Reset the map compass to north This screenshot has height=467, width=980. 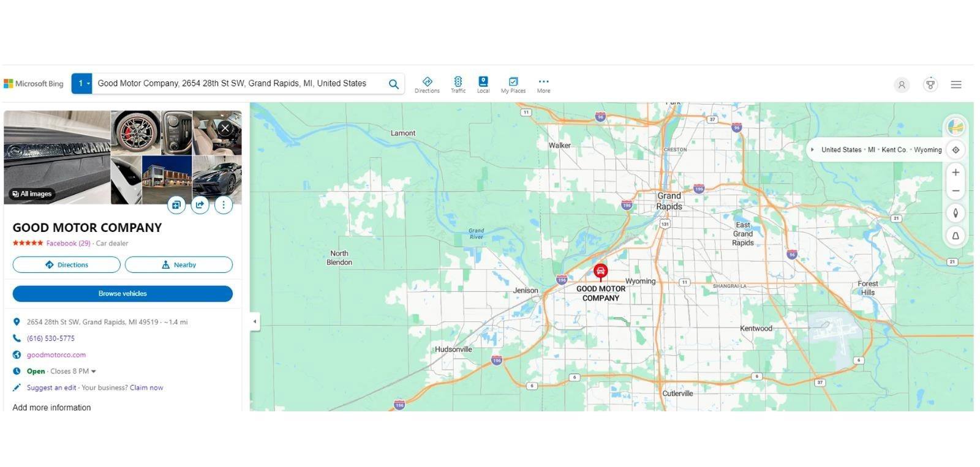pos(956,213)
